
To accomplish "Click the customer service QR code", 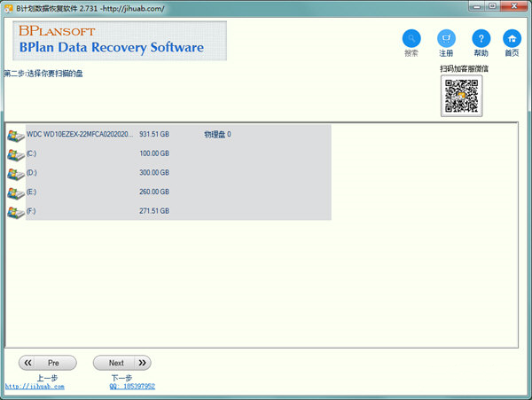I will click(x=461, y=97).
